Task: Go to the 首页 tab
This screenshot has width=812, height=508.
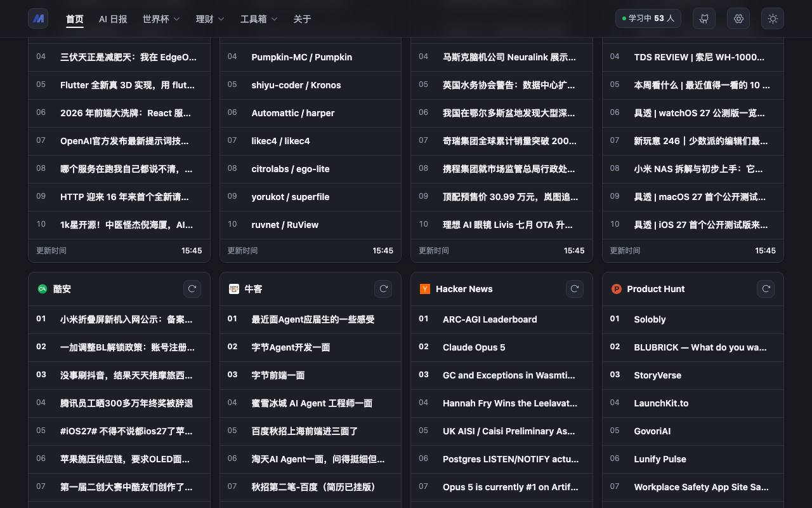Action: (x=75, y=19)
